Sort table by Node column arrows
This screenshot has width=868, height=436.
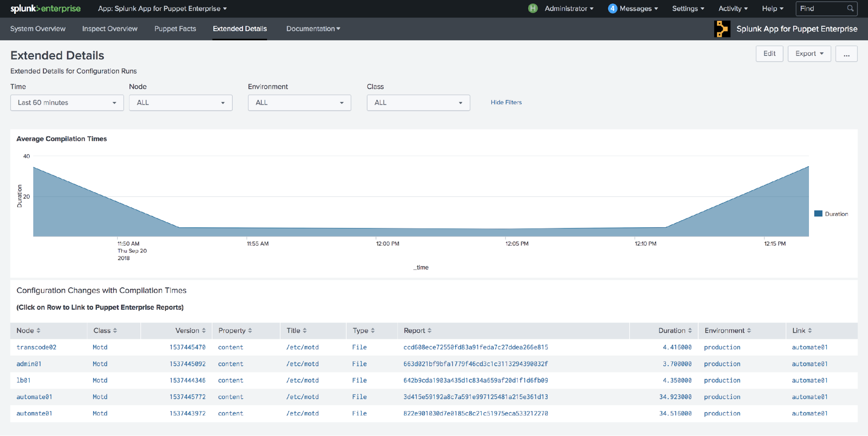click(39, 330)
